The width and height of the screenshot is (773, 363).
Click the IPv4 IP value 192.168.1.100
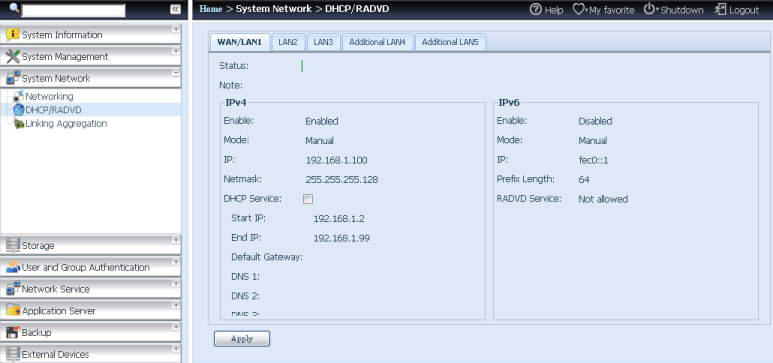(x=337, y=160)
